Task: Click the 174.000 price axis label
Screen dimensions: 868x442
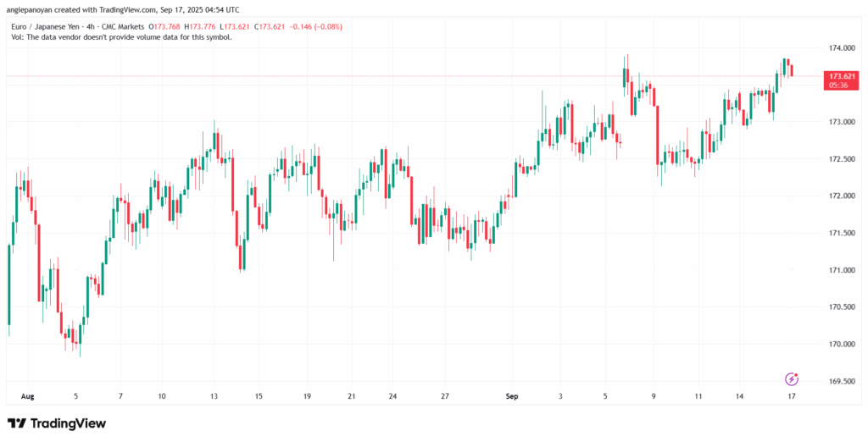Action: point(841,49)
